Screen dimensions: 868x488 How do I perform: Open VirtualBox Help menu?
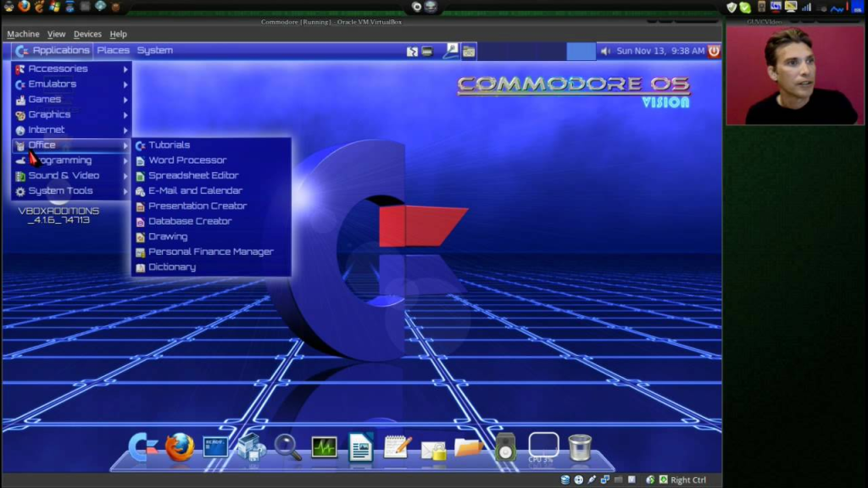[x=118, y=34]
